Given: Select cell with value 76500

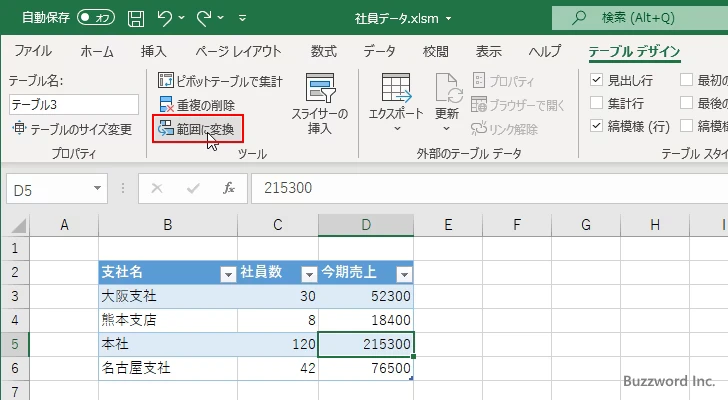Looking at the screenshot, I should tap(366, 368).
